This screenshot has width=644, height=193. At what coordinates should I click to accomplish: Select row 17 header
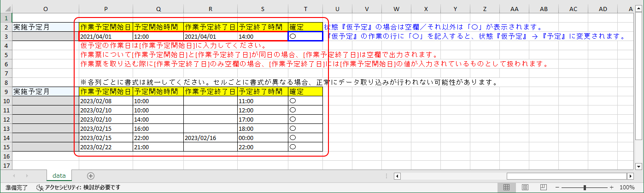[x=6, y=165]
